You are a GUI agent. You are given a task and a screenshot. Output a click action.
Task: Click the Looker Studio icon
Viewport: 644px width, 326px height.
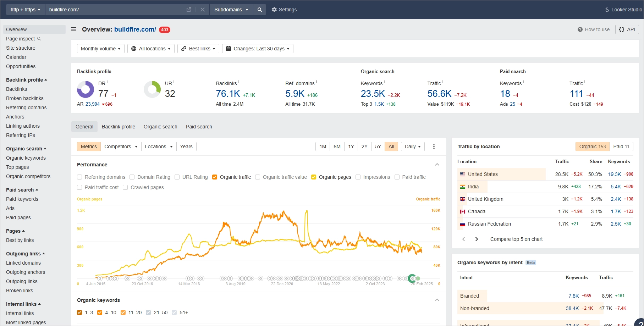(607, 10)
